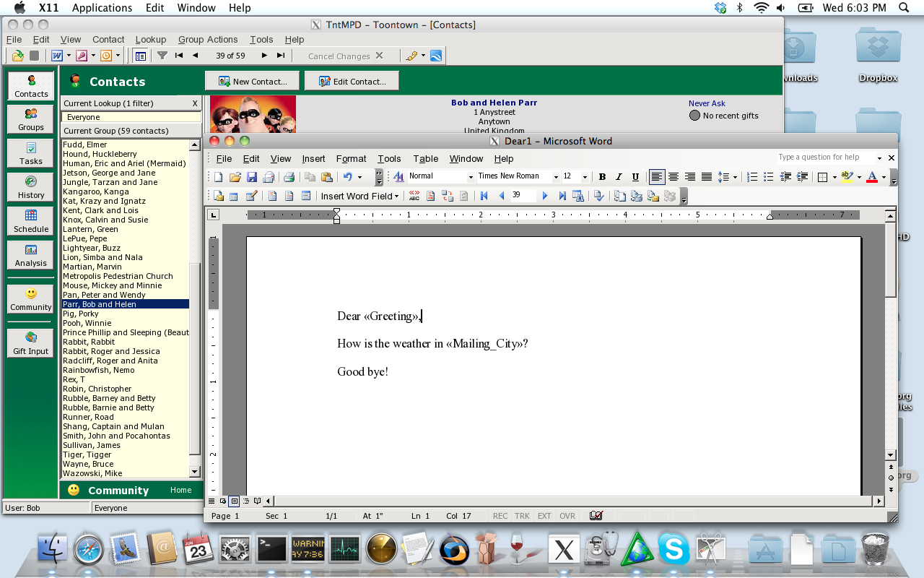Click the horizontal scrollbar track in Word
The height and width of the screenshot is (578, 924).
pyautogui.click(x=574, y=501)
